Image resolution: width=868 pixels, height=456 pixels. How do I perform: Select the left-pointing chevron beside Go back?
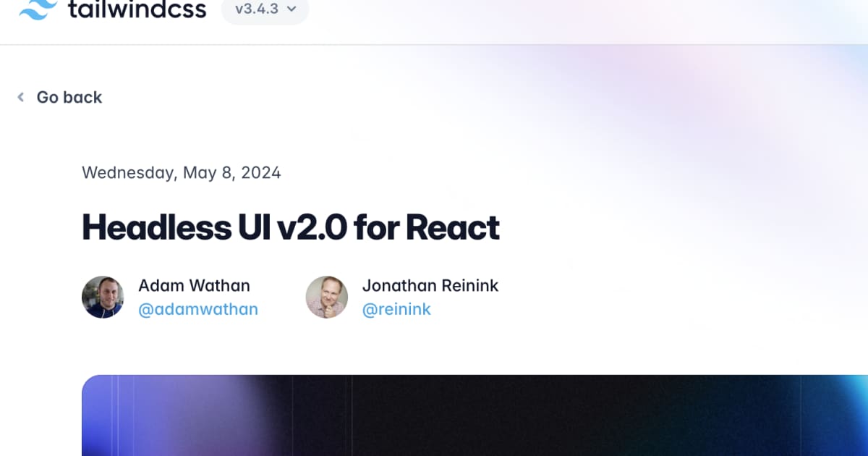pyautogui.click(x=20, y=97)
